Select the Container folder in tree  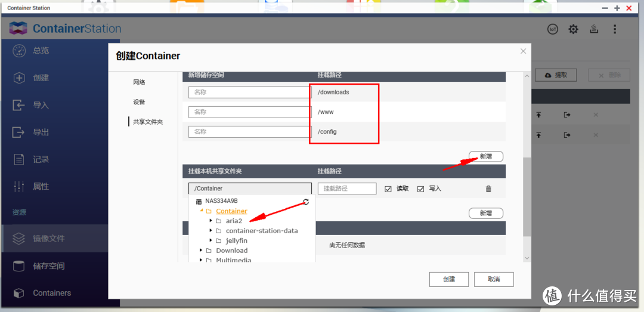coord(231,211)
